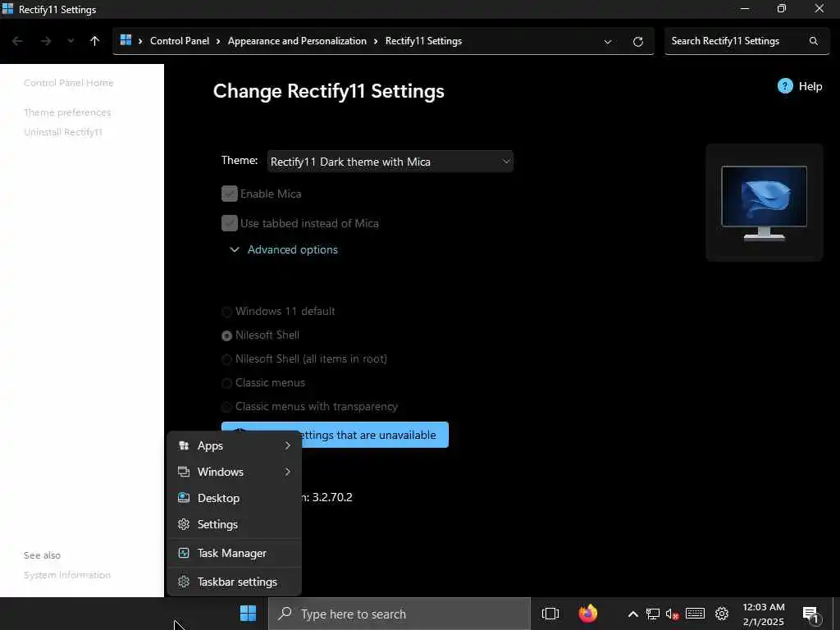Navigate to Control Panel breadcrumb

(x=180, y=41)
